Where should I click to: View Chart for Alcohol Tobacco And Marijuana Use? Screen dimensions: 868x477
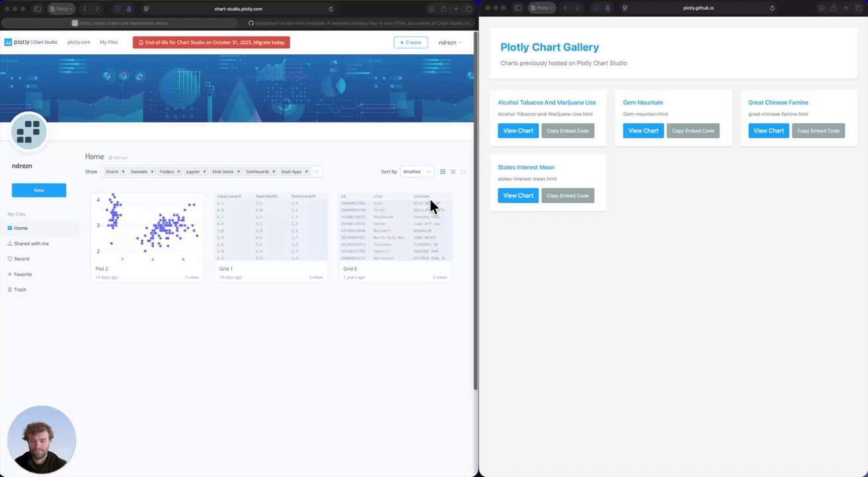pos(518,131)
